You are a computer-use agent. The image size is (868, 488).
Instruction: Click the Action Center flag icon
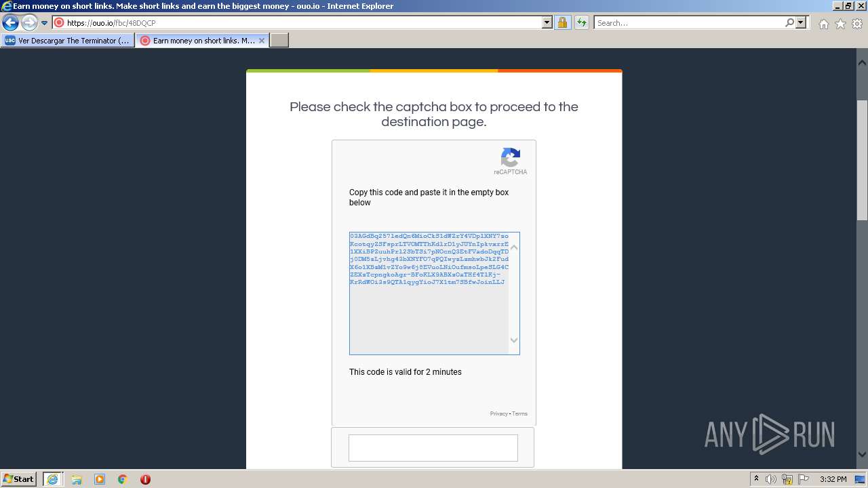(x=804, y=479)
